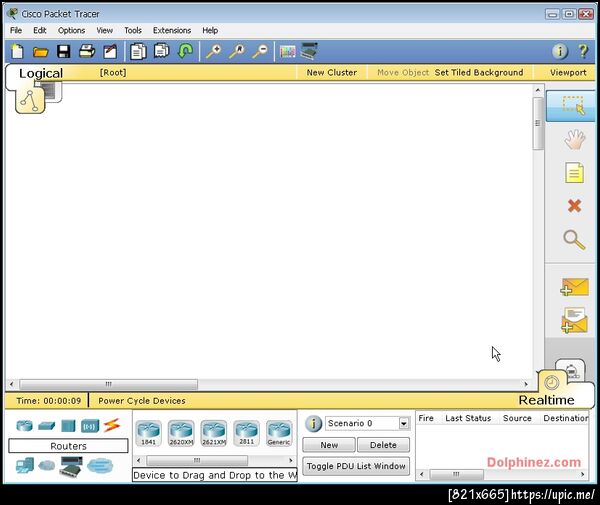The height and width of the screenshot is (505, 600).
Task: Open a file using the folder icon
Action: [x=41, y=52]
